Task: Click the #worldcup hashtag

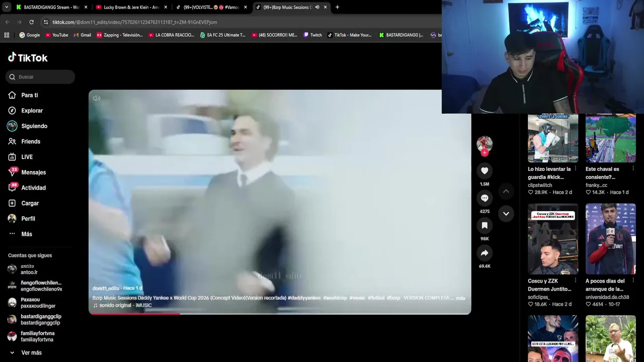Action: (x=335, y=298)
